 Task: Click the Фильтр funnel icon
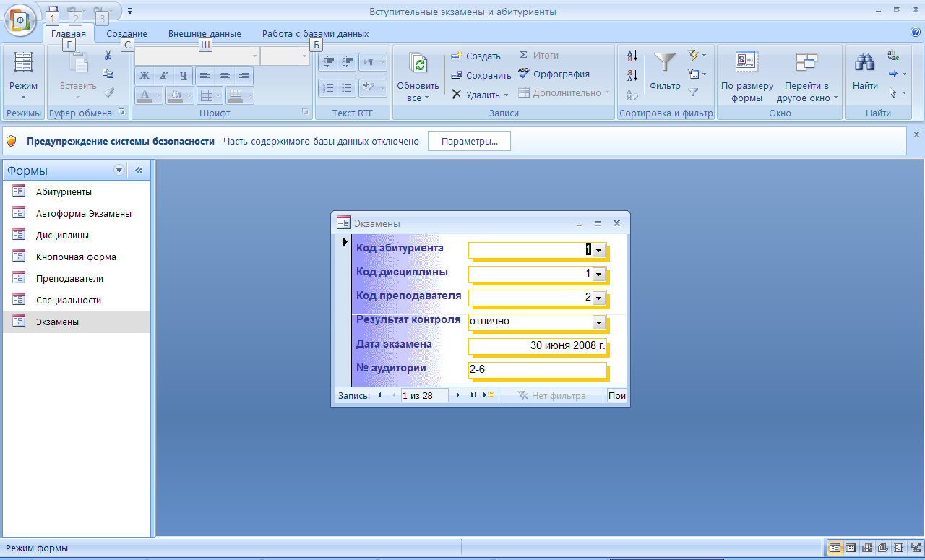click(665, 62)
